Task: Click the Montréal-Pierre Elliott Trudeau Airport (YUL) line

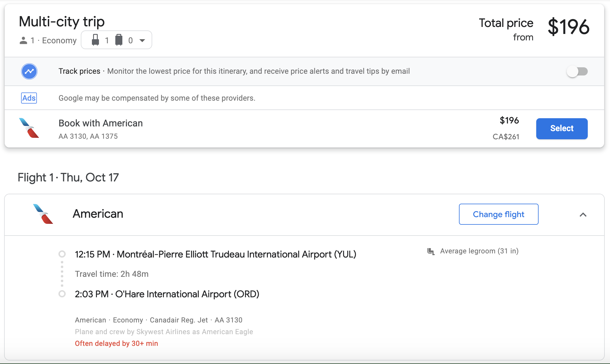Action: [x=215, y=254]
